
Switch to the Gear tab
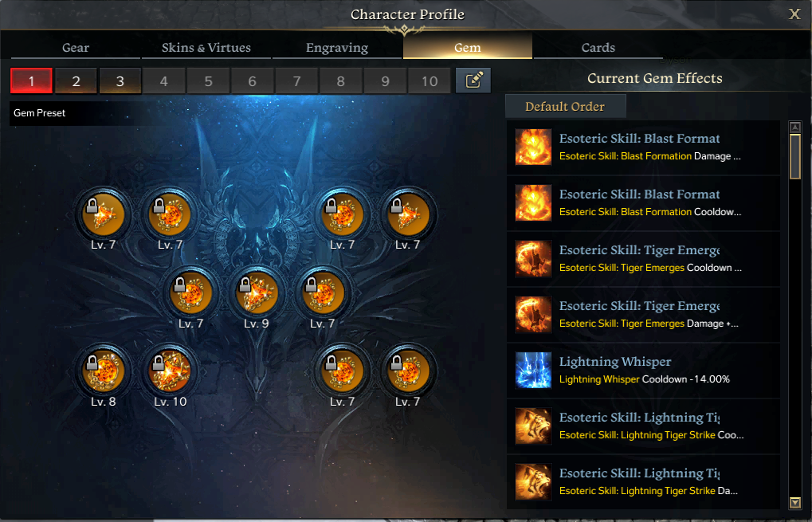pos(76,48)
